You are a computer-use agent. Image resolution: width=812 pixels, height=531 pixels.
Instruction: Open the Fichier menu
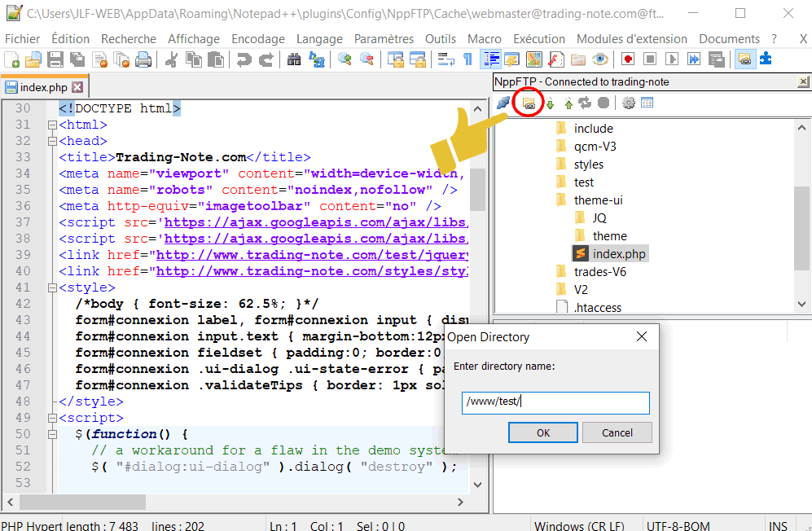[x=22, y=39]
